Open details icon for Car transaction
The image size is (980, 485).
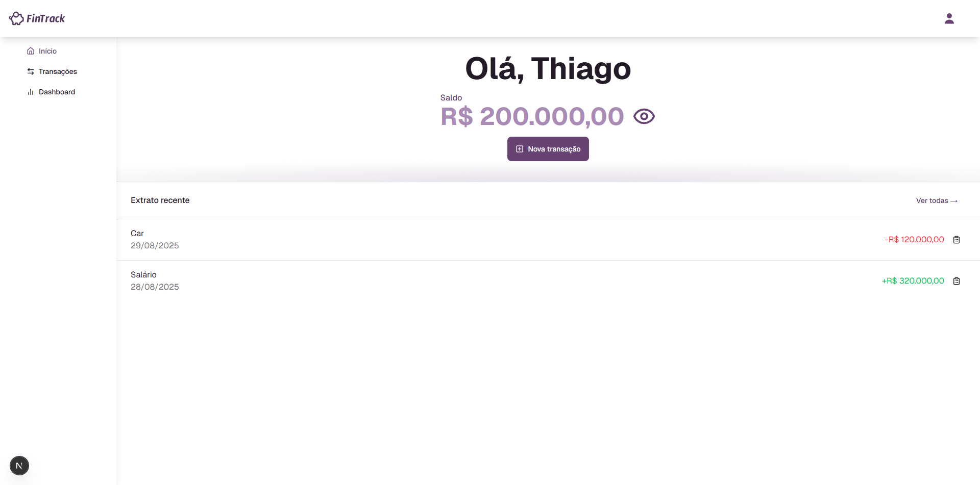tap(957, 240)
